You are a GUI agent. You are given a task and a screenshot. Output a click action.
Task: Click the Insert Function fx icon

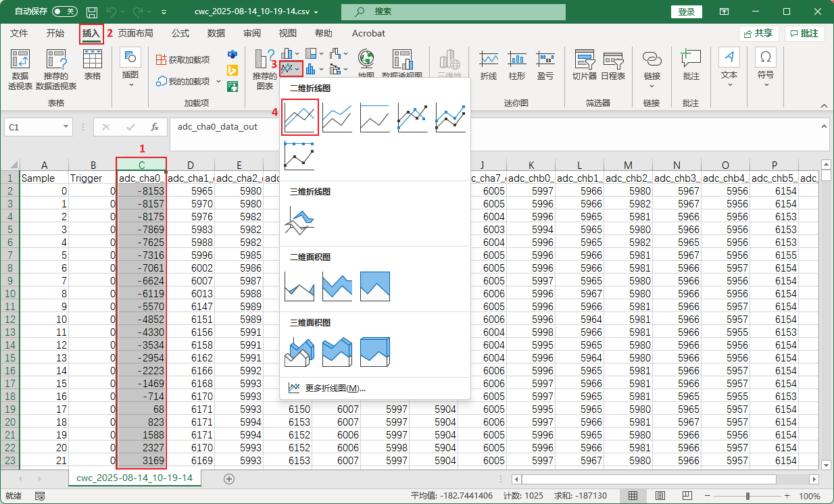pos(155,127)
